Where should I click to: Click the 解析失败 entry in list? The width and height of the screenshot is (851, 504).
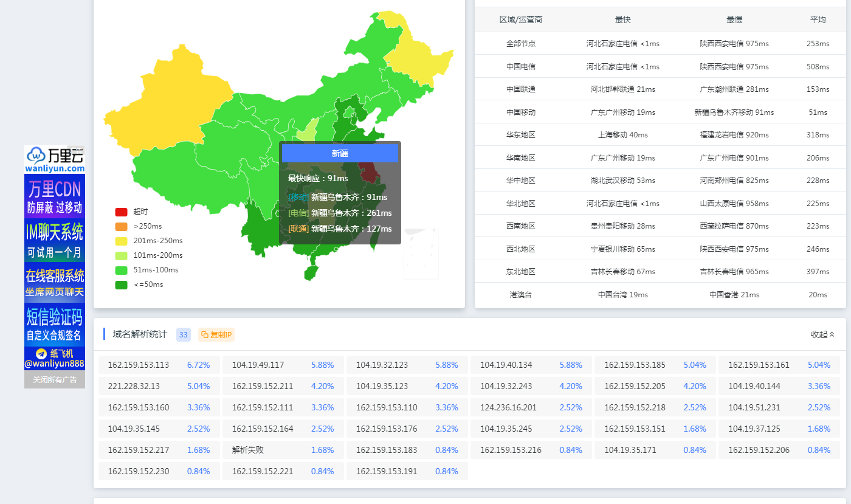pyautogui.click(x=248, y=450)
